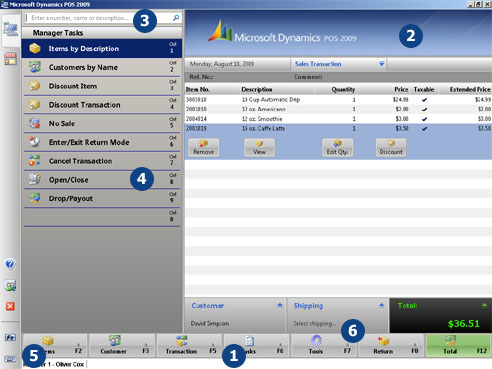Screen dimensions: 492x369
Task: Click the Description column header
Action: 257,89
